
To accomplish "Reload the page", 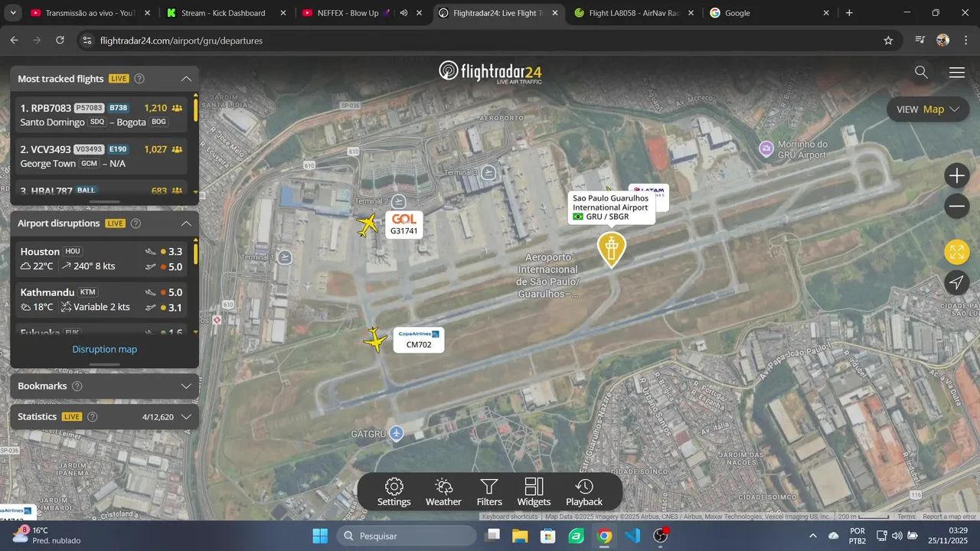I will coord(60,41).
